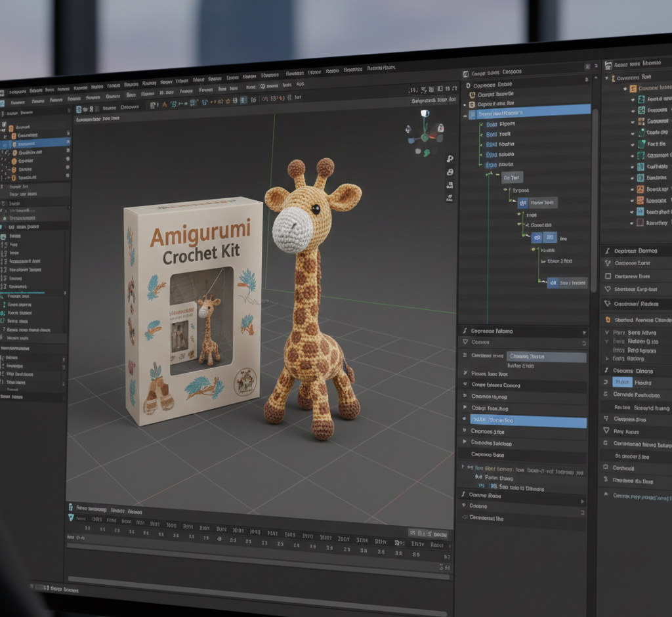672x617 pixels.
Task: Open the first menu in the top menu bar
Action: click(x=16, y=92)
